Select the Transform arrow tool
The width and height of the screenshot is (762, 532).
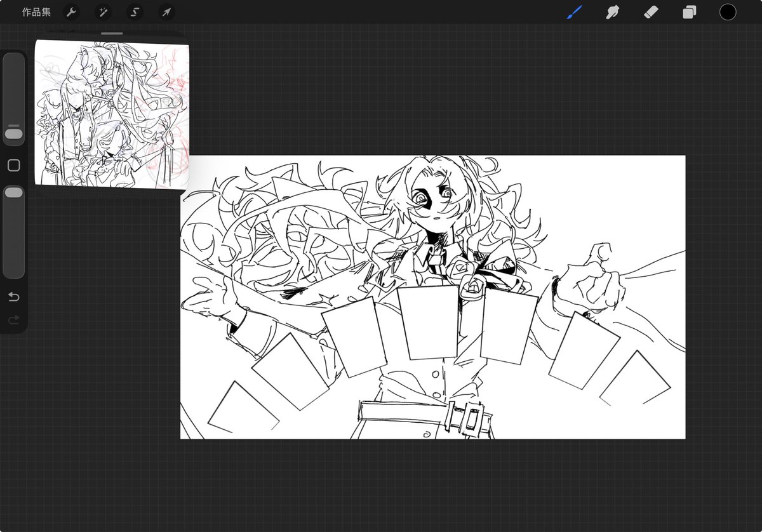click(x=165, y=12)
